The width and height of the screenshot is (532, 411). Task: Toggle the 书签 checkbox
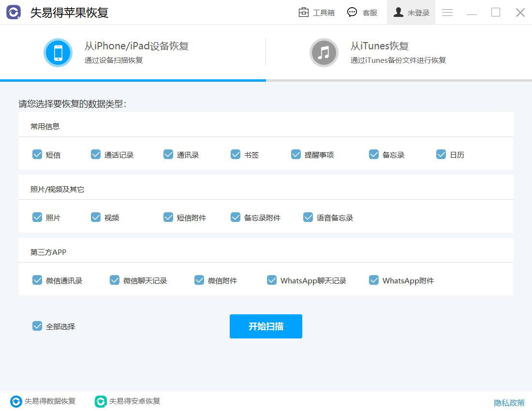[236, 154]
